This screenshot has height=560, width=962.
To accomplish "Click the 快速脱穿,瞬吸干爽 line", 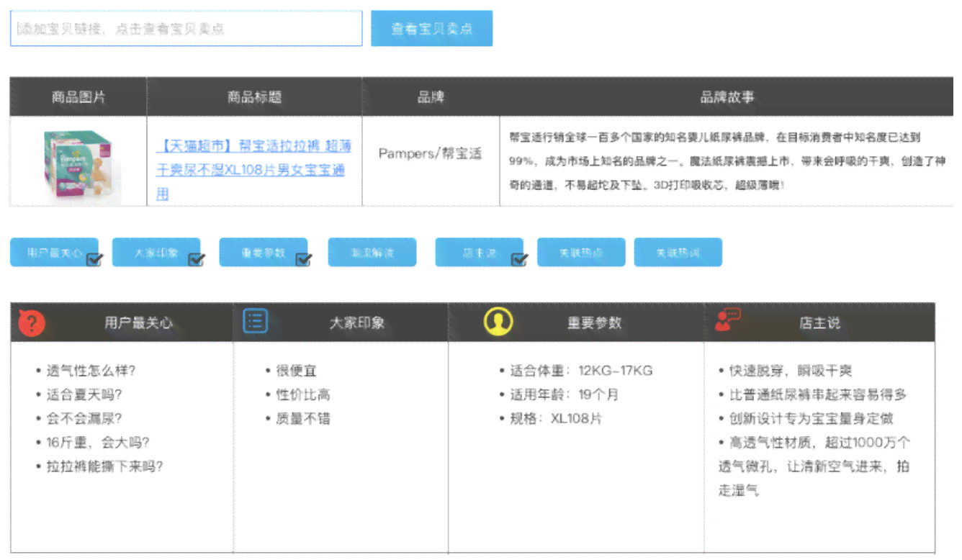I will point(791,371).
